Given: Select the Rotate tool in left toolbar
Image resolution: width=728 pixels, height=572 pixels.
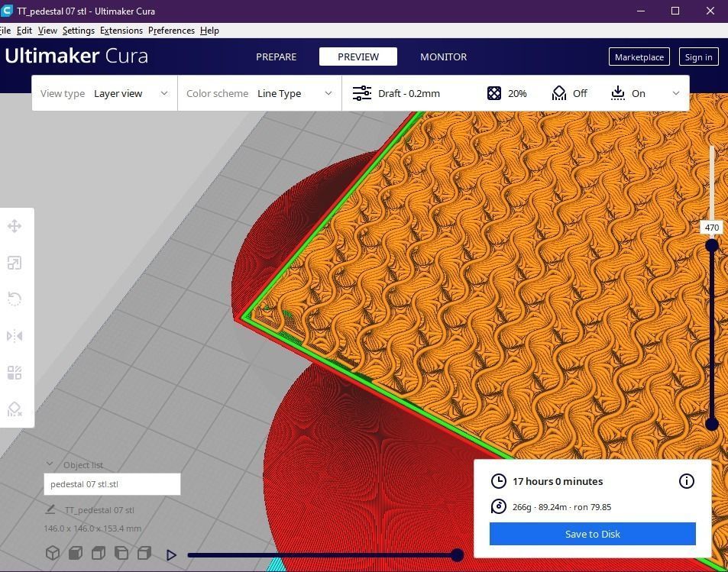Looking at the screenshot, I should pos(15,299).
